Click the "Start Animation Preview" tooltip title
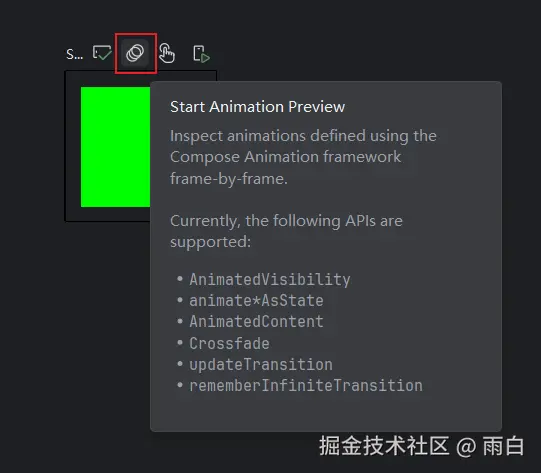541x473 pixels. pyautogui.click(x=257, y=107)
